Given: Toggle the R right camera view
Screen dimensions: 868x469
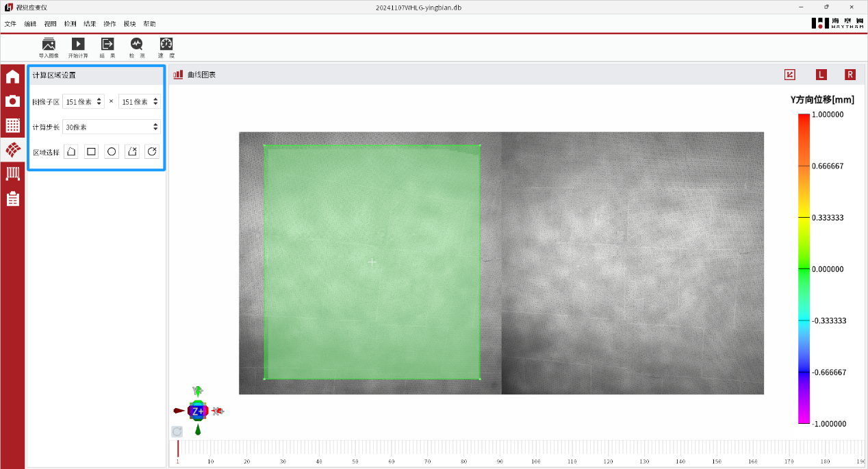Looking at the screenshot, I should (850, 75).
